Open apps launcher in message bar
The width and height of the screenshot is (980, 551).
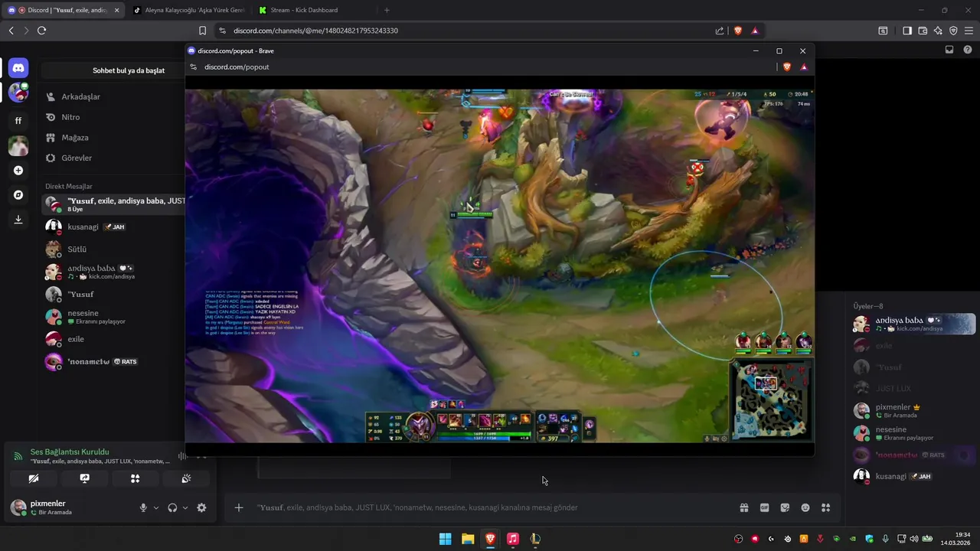coord(825,507)
